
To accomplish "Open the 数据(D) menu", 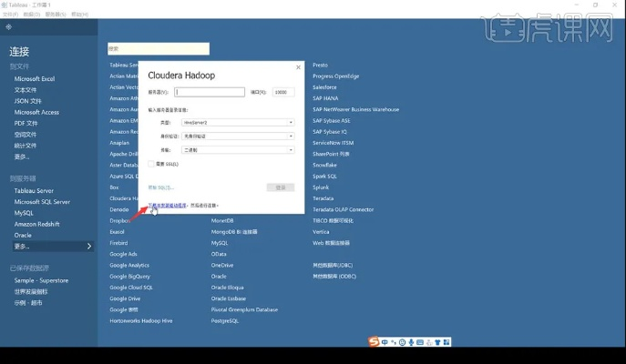I will [x=32, y=15].
